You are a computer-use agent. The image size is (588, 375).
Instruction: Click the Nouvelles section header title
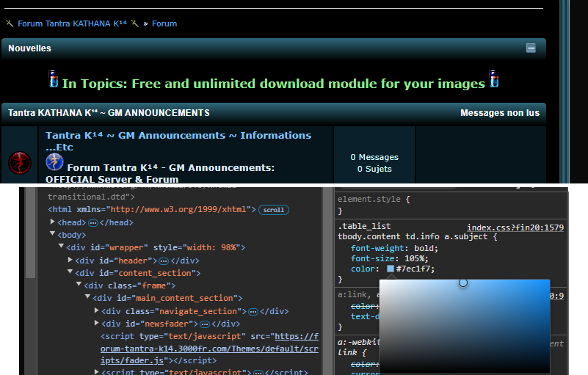point(29,48)
